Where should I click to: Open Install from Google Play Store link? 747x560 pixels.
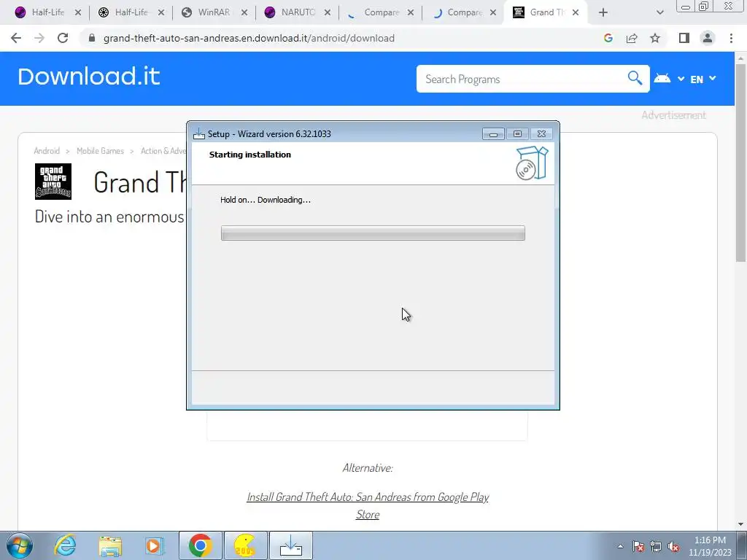(368, 506)
